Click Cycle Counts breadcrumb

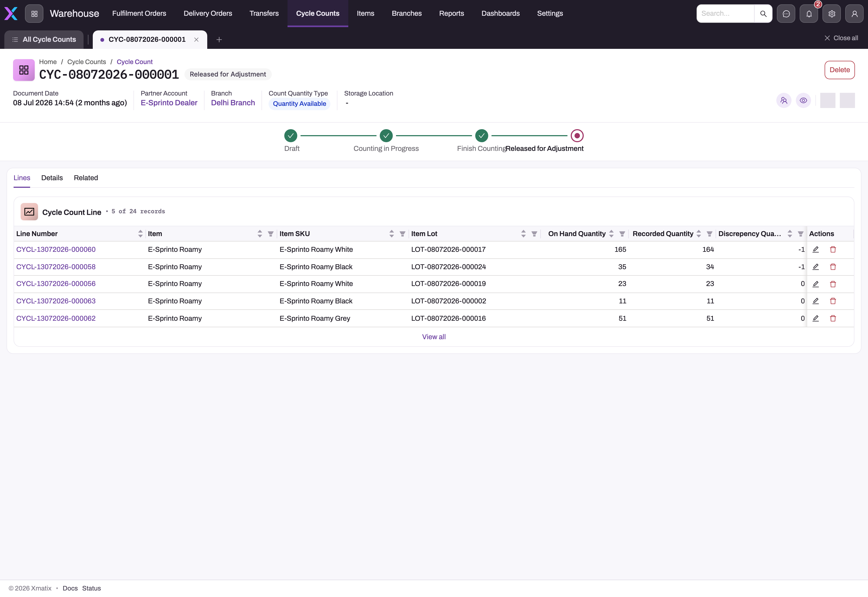(x=86, y=62)
